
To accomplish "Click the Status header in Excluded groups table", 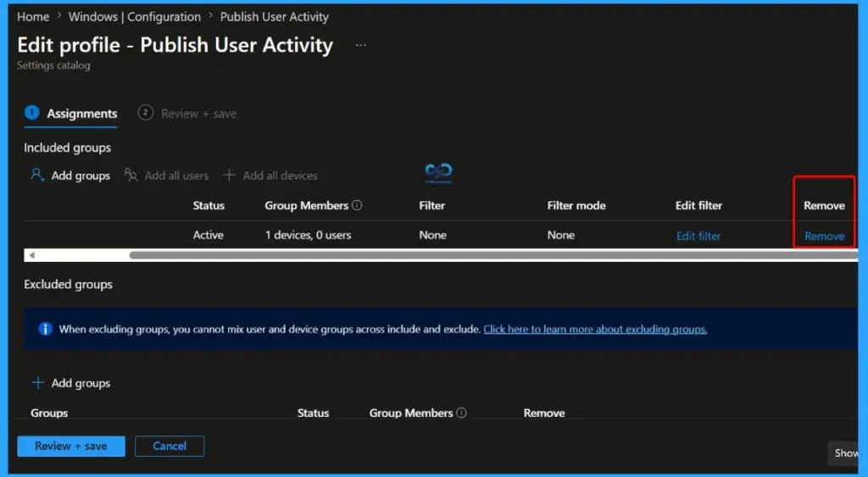I will pyautogui.click(x=313, y=413).
